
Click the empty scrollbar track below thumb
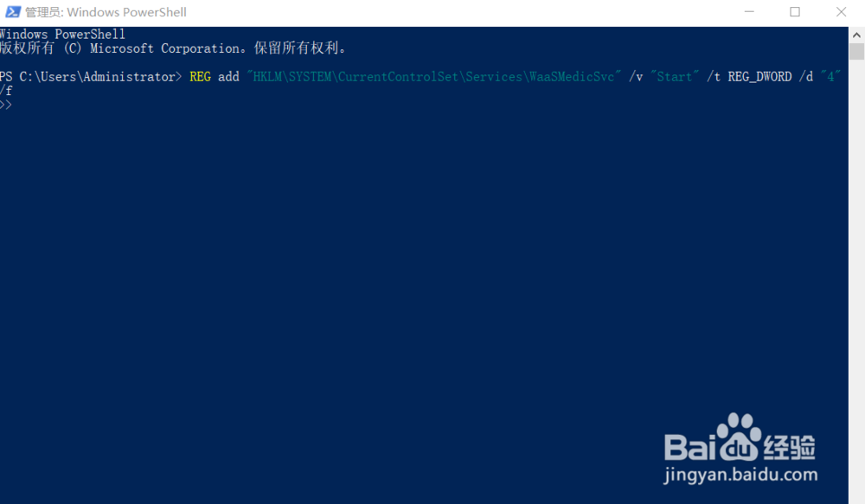pos(856,276)
